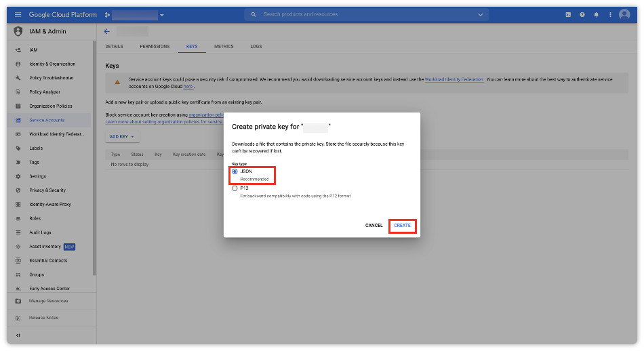Click CANCEL in the dialog
The image size is (644, 351).
click(374, 226)
